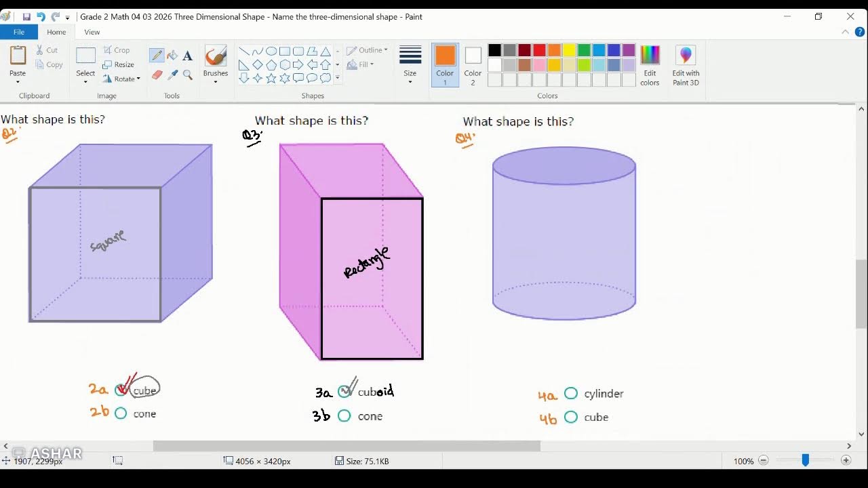Select Color 2 background box
This screenshot has height=488, width=868.
pos(473,65)
